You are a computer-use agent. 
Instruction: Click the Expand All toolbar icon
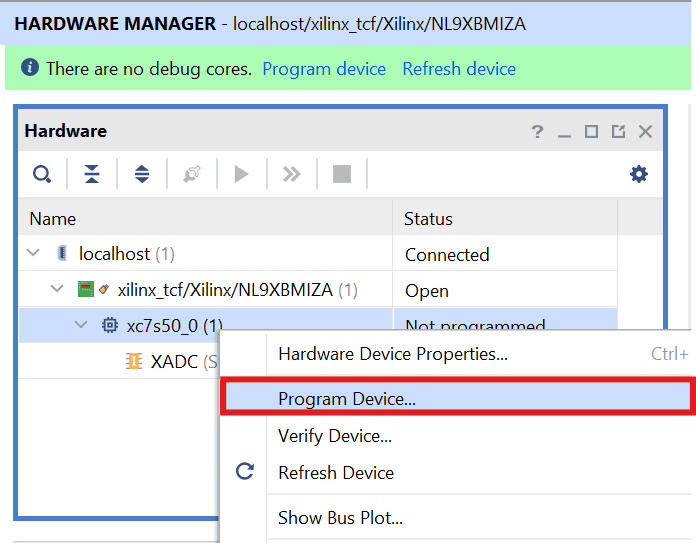pos(142,174)
